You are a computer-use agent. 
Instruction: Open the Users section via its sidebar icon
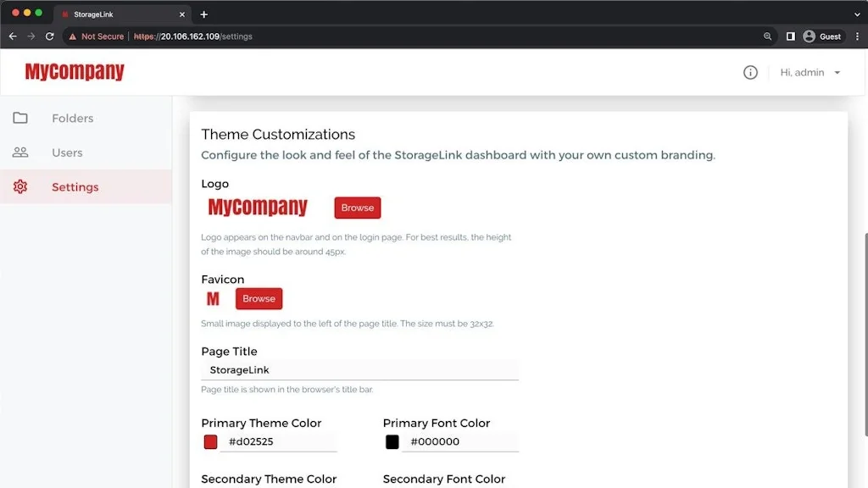(20, 152)
